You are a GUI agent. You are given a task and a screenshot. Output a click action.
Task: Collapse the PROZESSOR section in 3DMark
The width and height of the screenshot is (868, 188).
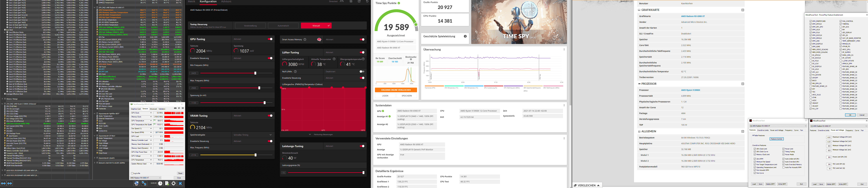click(743, 84)
